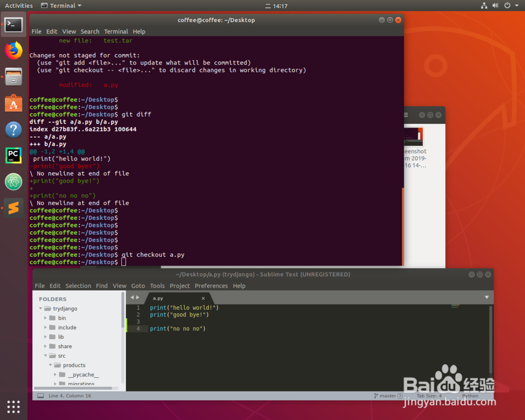The width and height of the screenshot is (525, 420).
Task: Go to next tab arrow in Sublime
Action: 138,297
